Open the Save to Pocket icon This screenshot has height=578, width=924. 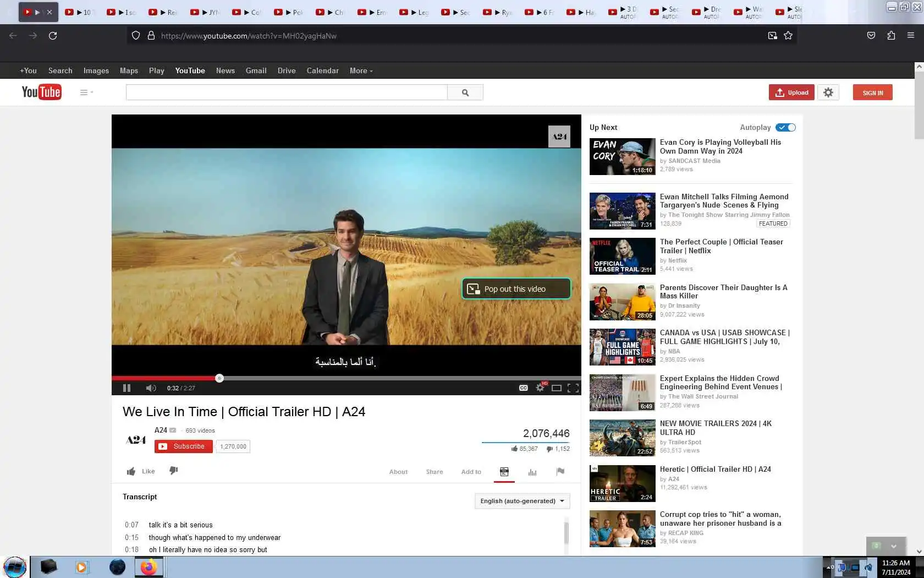pyautogui.click(x=871, y=36)
